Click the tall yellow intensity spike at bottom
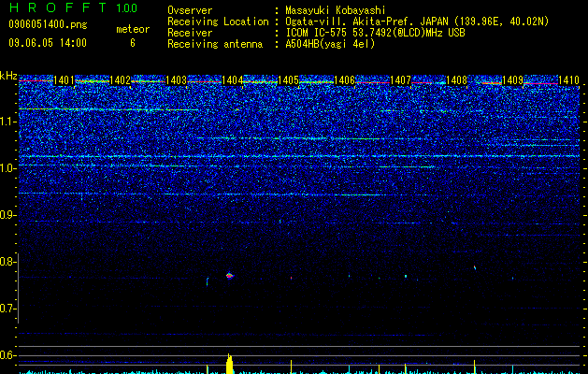 tap(230, 364)
